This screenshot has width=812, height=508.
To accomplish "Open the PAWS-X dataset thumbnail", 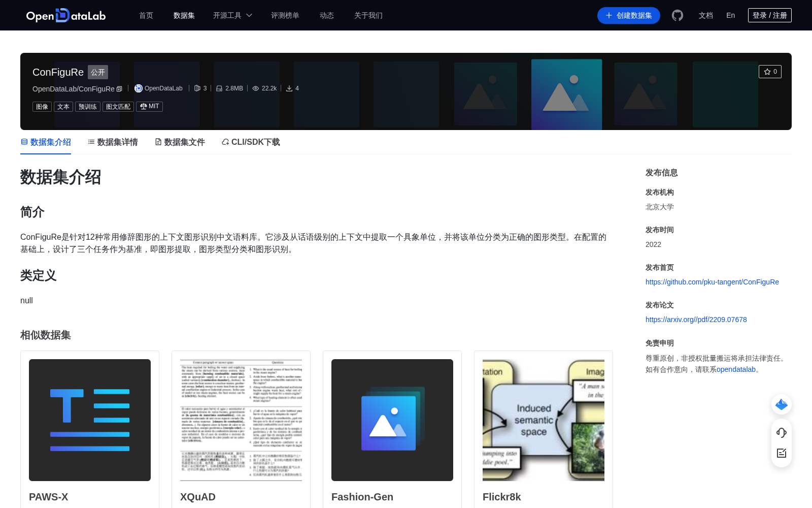I will pyautogui.click(x=90, y=420).
